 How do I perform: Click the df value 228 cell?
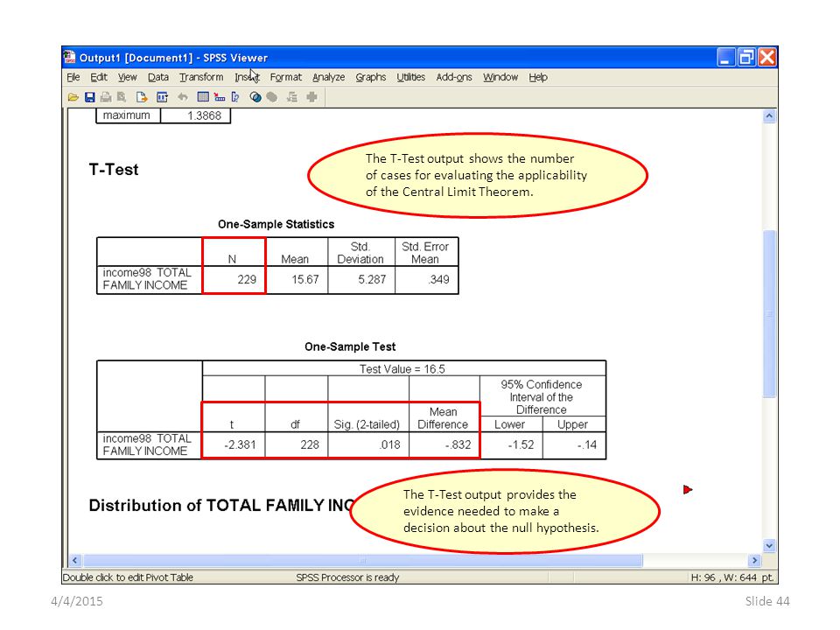point(297,445)
